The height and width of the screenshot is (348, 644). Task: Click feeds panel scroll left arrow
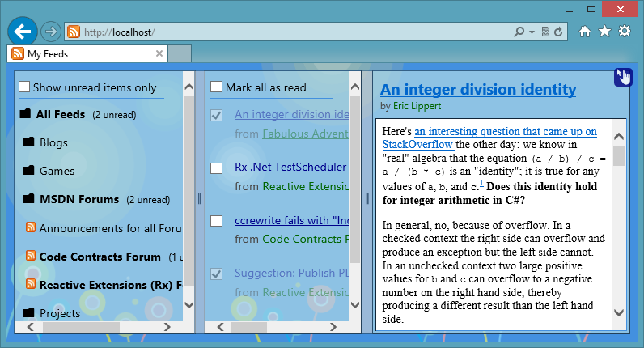tap(31, 327)
